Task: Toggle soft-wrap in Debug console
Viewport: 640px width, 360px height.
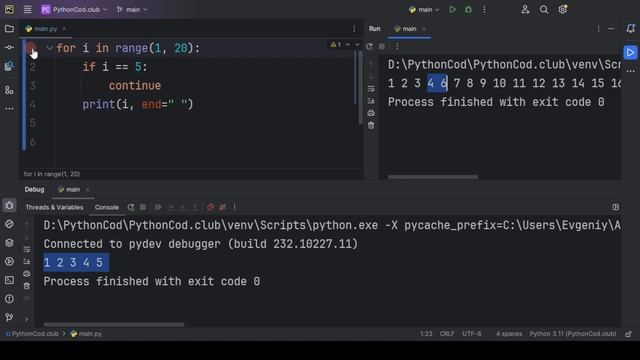Action: click(x=27, y=249)
